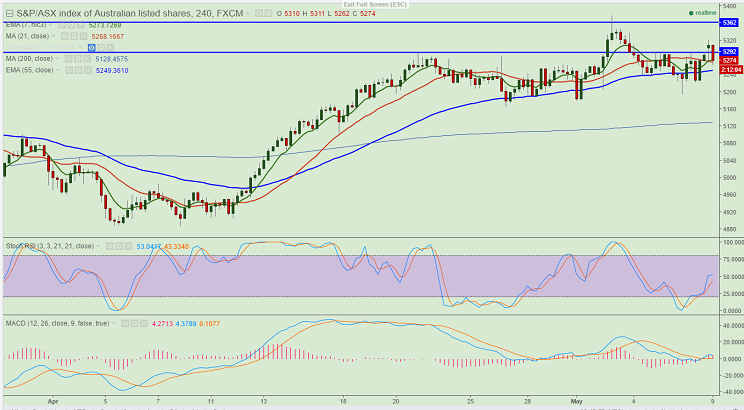The image size is (744, 410).
Task: Click the Apr label on the time axis
Action: point(53,401)
